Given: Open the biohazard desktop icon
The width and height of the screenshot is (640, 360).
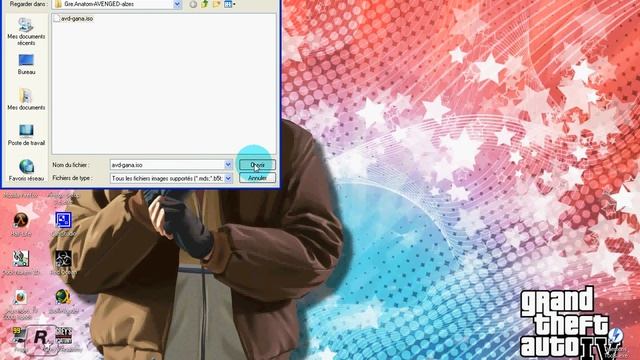Looking at the screenshot, I should [63, 259].
